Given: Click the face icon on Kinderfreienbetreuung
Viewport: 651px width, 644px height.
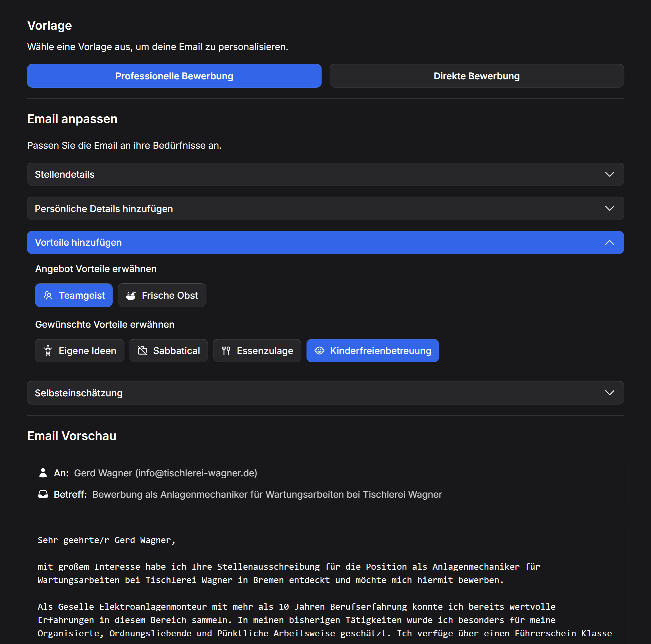Looking at the screenshot, I should click(320, 350).
